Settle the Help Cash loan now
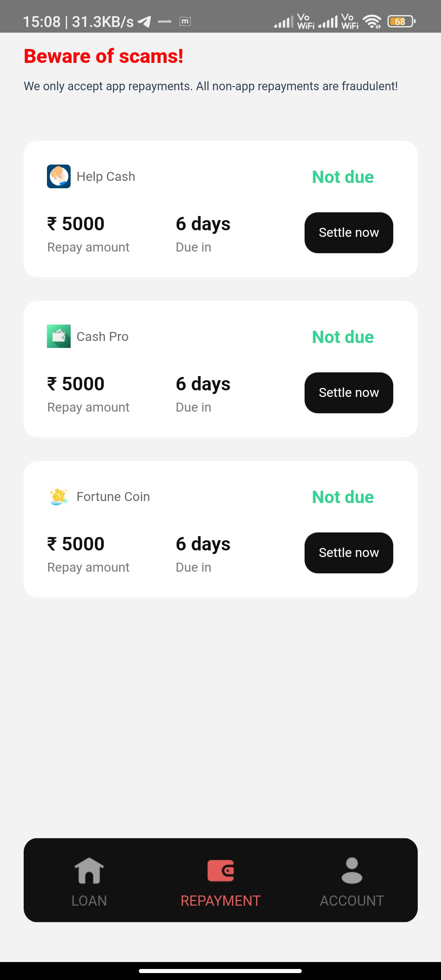 coord(349,233)
